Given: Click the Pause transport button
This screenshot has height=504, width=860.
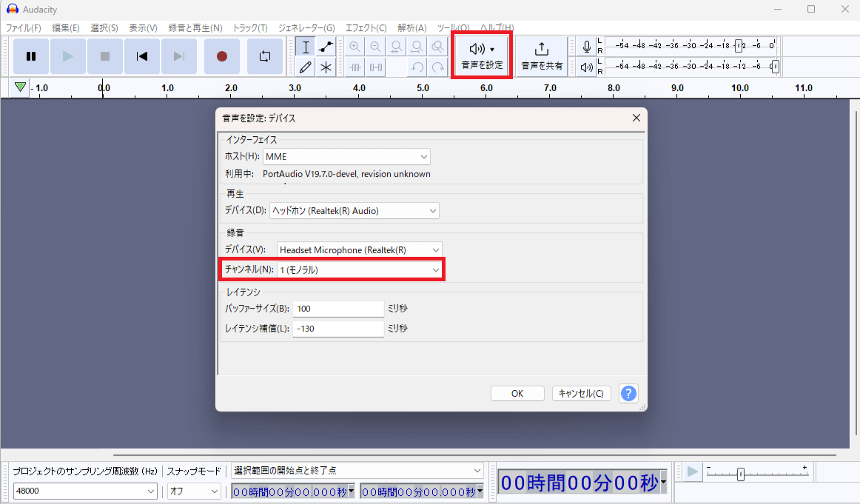Looking at the screenshot, I should (31, 56).
